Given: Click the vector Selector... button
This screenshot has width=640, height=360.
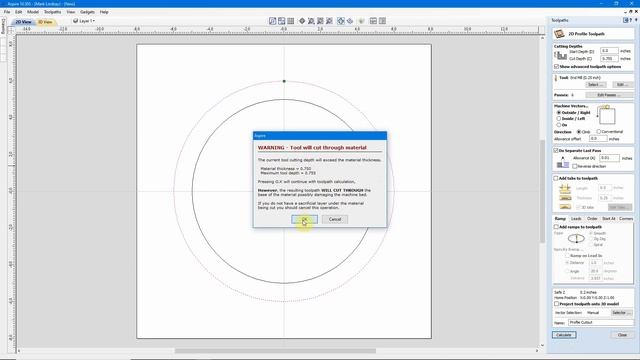Looking at the screenshot, I should point(622,313).
